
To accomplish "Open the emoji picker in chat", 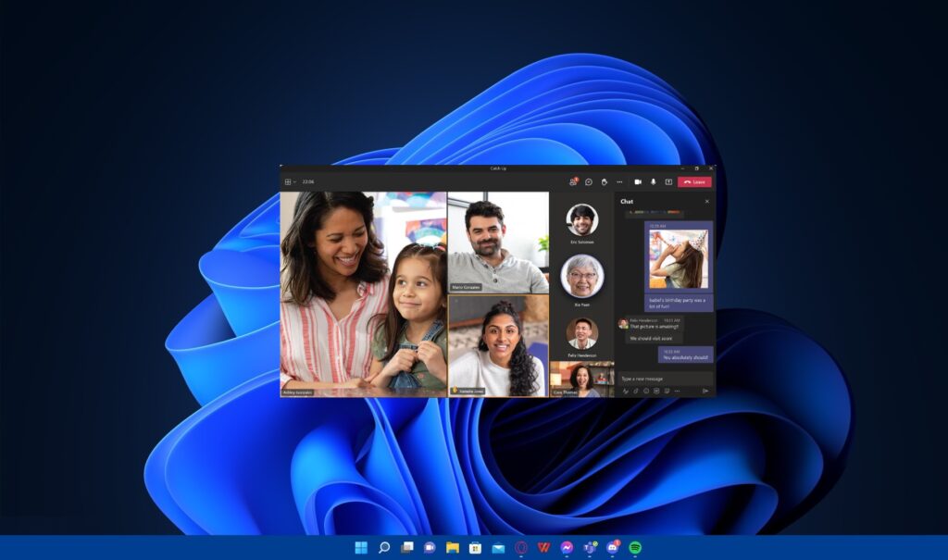I will 645,392.
